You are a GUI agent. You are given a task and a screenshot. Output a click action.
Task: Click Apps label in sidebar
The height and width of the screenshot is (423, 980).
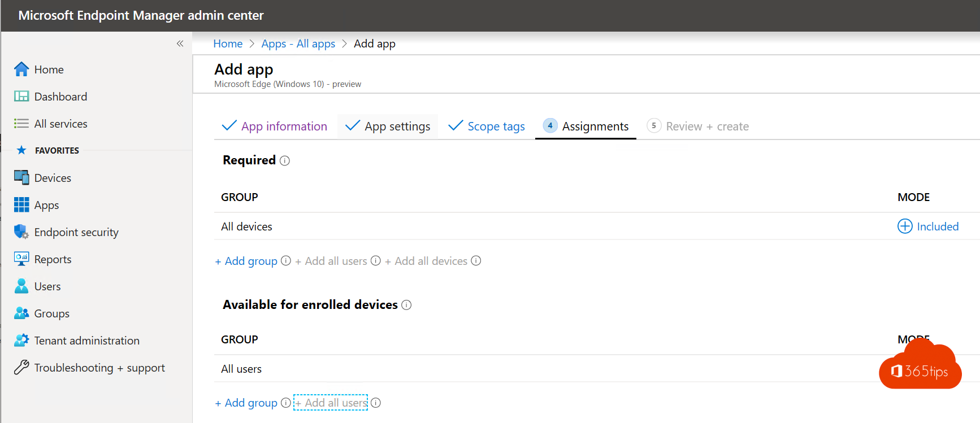[47, 205]
